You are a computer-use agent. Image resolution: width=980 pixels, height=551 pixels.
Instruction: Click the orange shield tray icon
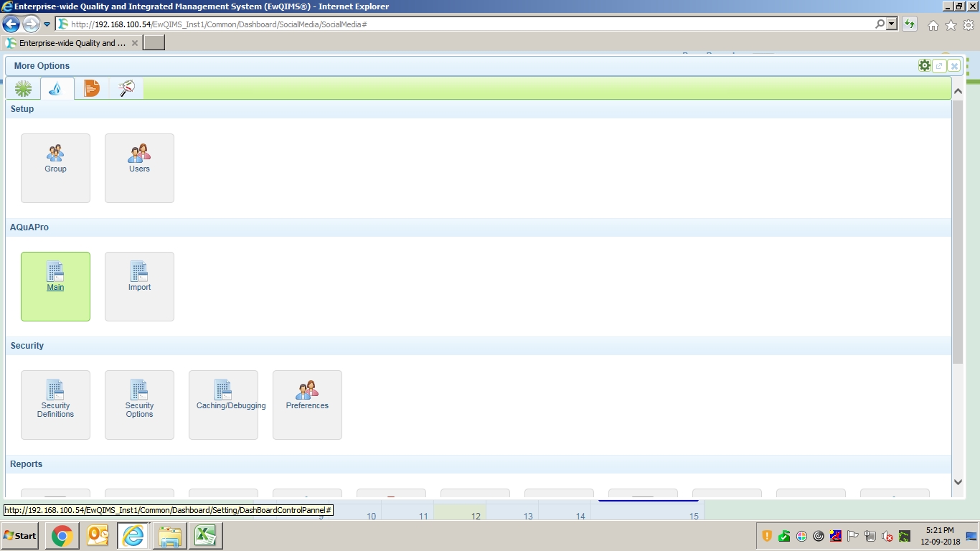pos(767,536)
